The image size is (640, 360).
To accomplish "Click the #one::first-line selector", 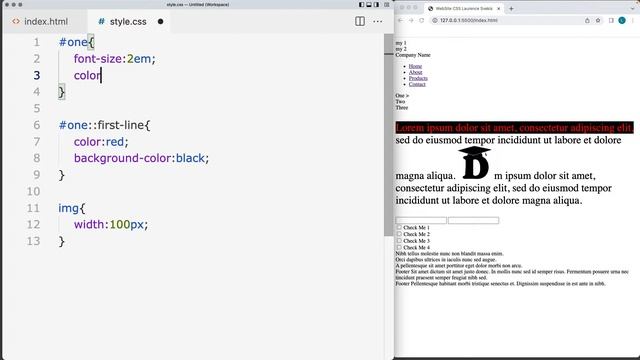I will tap(101, 125).
